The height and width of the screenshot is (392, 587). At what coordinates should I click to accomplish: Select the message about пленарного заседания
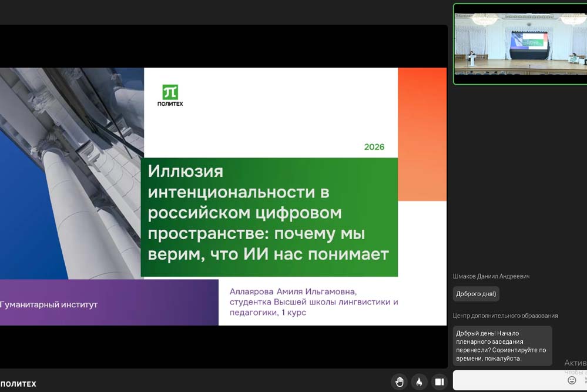click(x=502, y=346)
